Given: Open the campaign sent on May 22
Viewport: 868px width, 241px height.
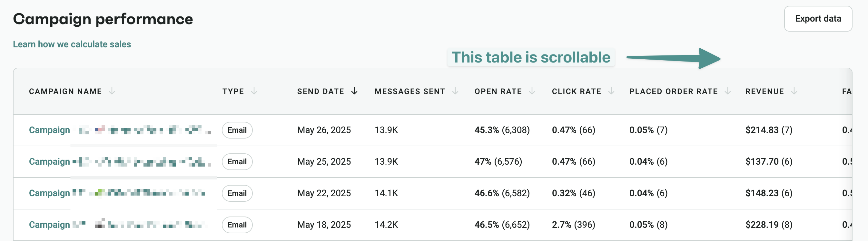Looking at the screenshot, I should tap(49, 193).
